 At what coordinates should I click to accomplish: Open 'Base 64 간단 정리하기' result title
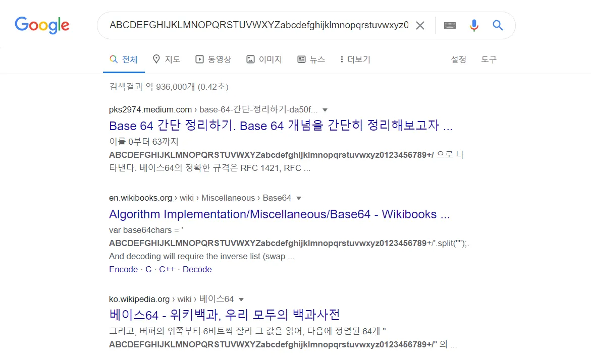[x=281, y=126]
